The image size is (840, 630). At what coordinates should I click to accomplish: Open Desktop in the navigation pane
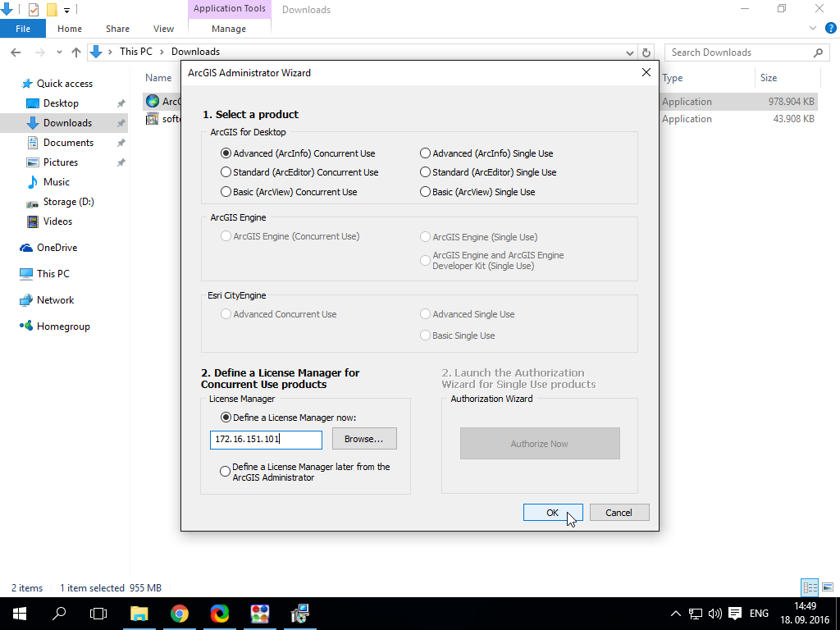(x=61, y=103)
